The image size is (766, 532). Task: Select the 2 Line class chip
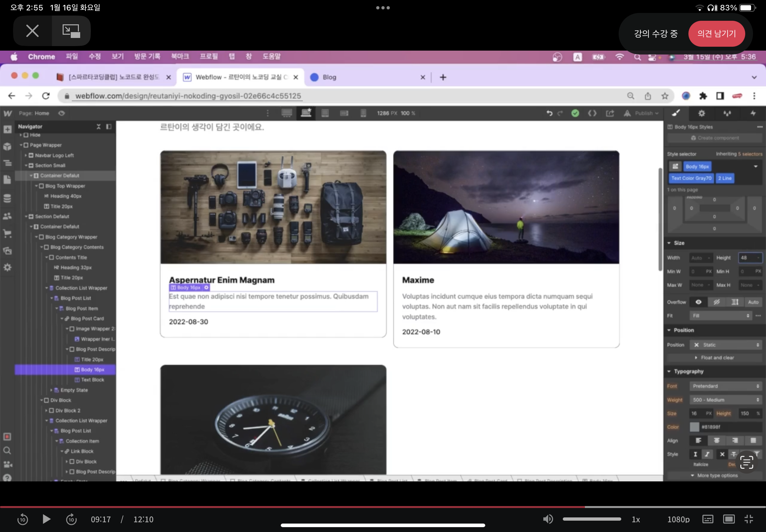[x=725, y=178]
